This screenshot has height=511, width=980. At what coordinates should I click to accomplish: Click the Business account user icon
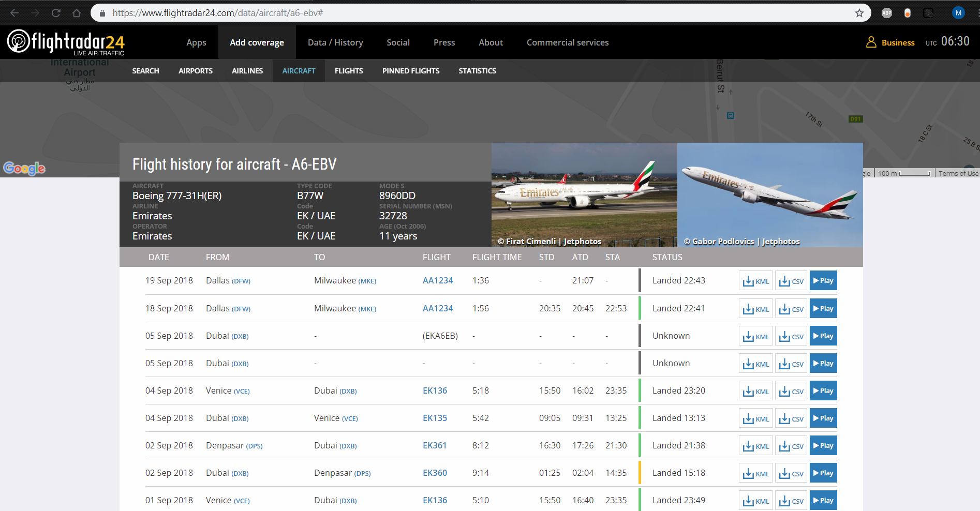tap(871, 42)
